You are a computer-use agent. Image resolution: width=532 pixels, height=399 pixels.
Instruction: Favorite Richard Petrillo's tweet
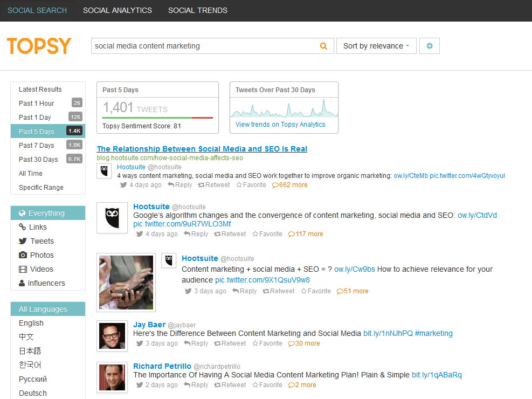pos(267,384)
